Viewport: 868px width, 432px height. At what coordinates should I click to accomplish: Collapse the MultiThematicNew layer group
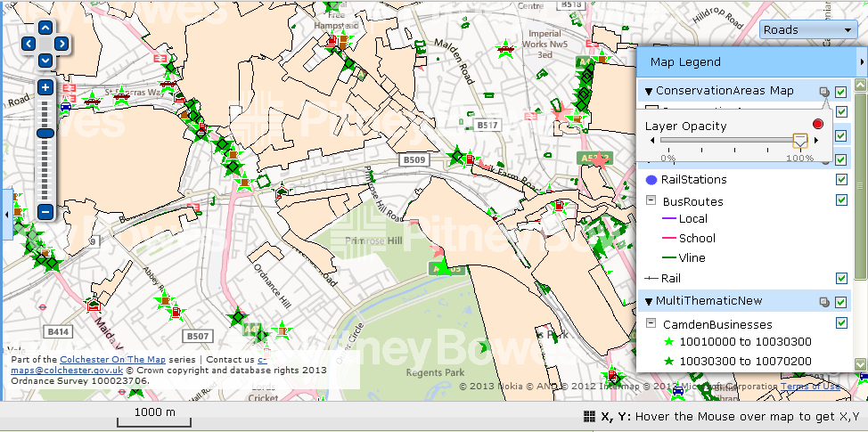click(649, 301)
